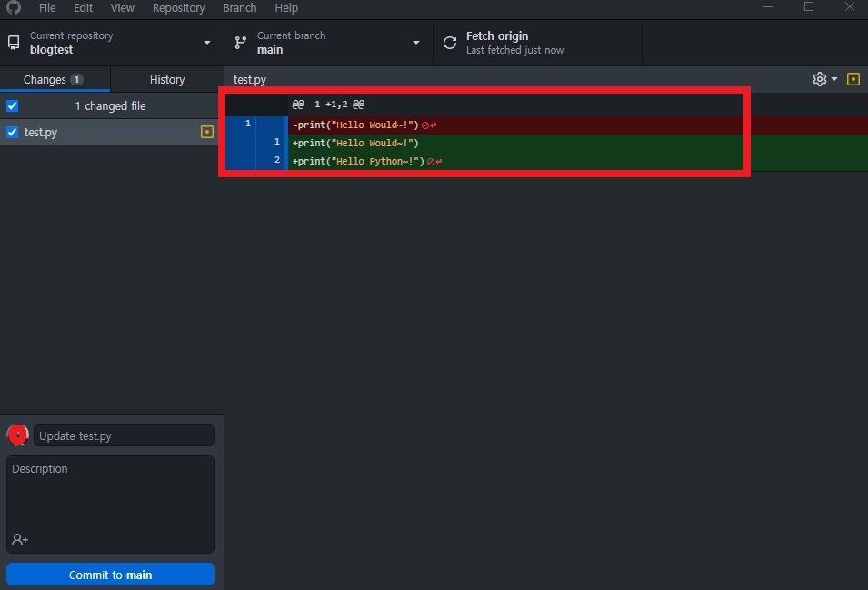
Task: Click the GitHub Desktop logo icon
Action: click(14, 7)
